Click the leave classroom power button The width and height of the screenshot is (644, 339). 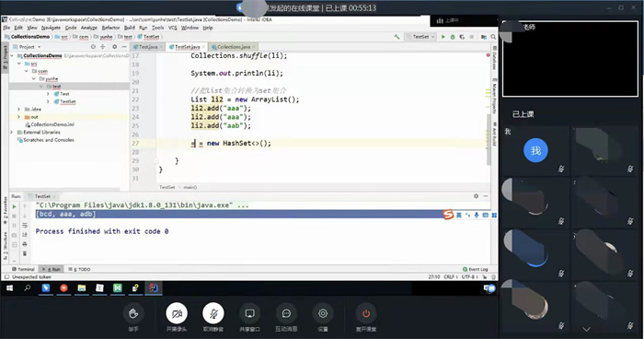coord(366,314)
